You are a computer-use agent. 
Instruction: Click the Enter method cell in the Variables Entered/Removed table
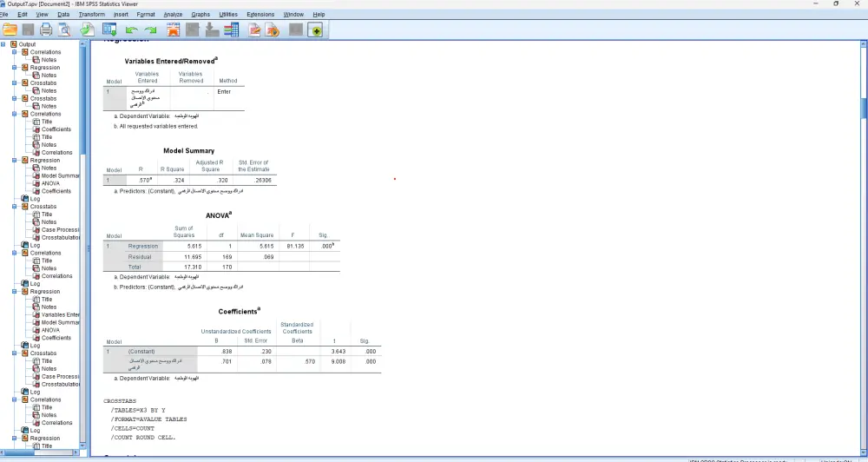(228, 98)
